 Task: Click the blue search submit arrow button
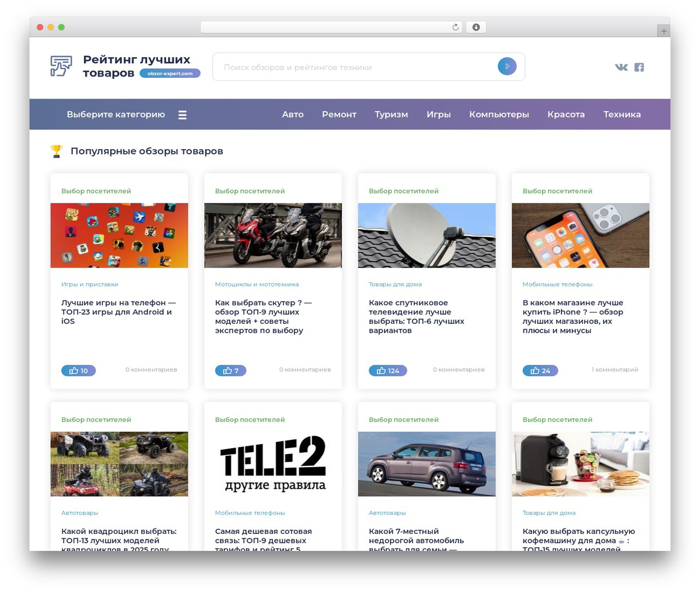coord(507,66)
